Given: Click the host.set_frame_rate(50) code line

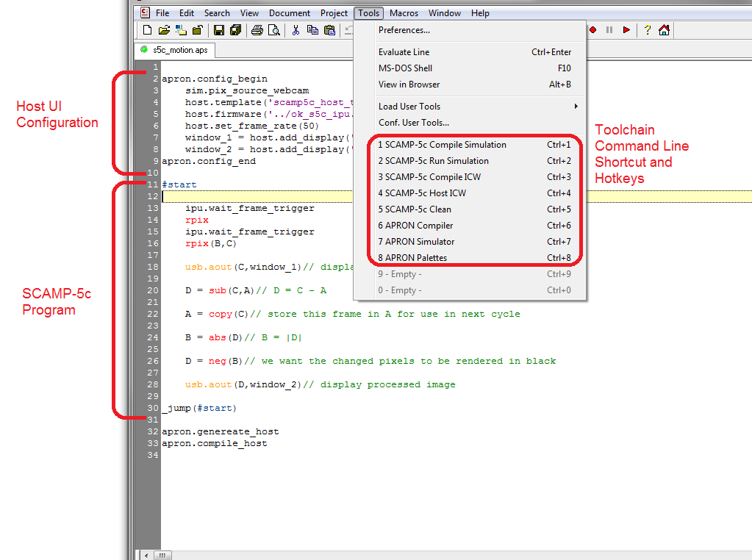Looking at the screenshot, I should 252,126.
